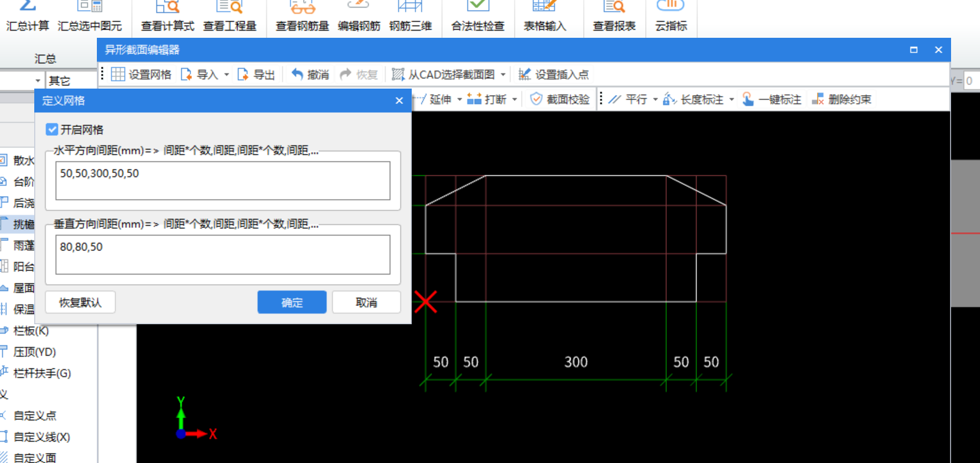Open 查看计算式 tool
Image resolution: width=980 pixels, height=463 pixels.
(168, 16)
